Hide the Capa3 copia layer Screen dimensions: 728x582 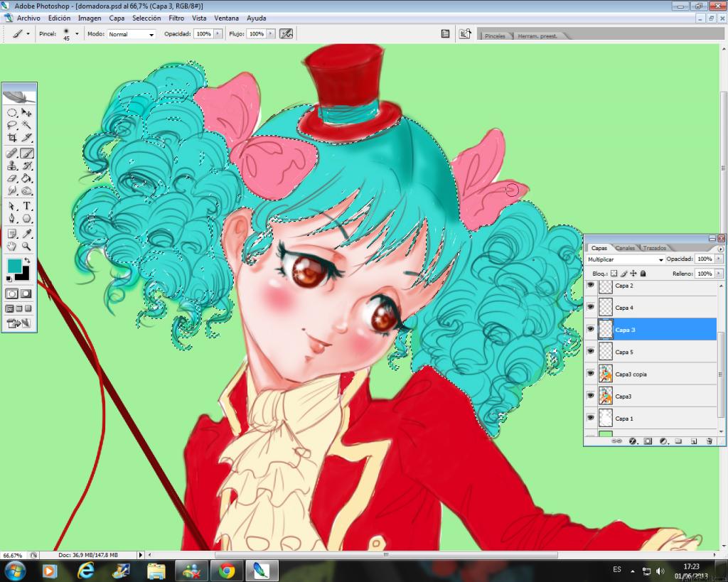pos(591,373)
